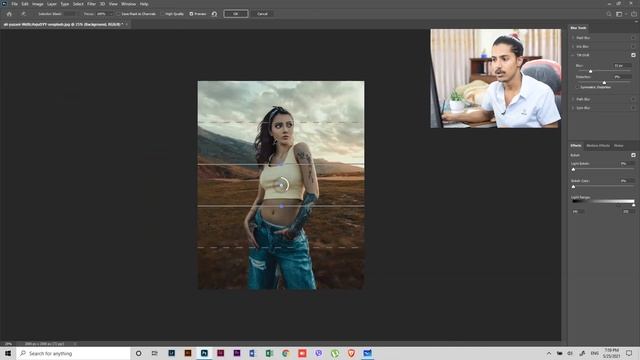Open the File menu
Viewport: 640px width, 360px height.
[x=14, y=4]
